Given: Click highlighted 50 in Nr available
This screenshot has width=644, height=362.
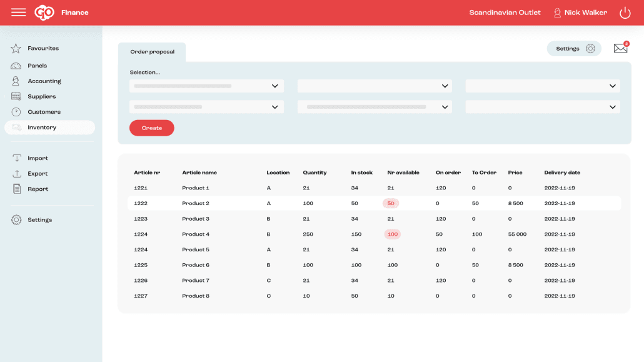Looking at the screenshot, I should click(391, 203).
